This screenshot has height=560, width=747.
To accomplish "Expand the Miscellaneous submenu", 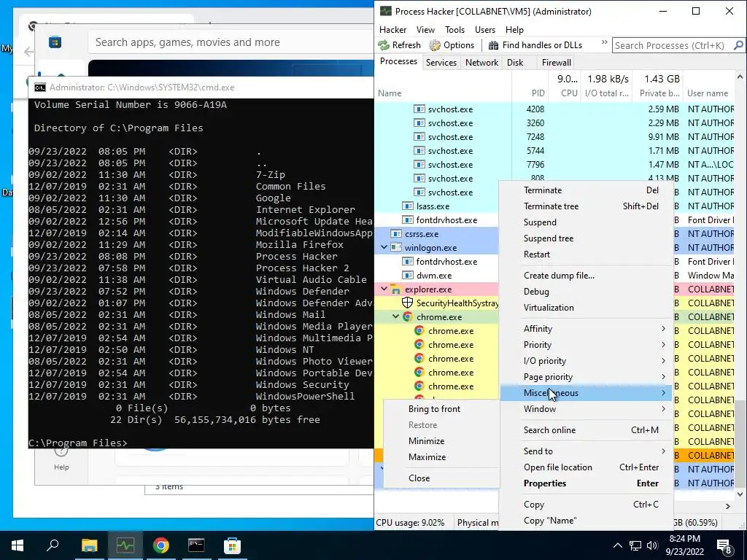I will pyautogui.click(x=587, y=393).
